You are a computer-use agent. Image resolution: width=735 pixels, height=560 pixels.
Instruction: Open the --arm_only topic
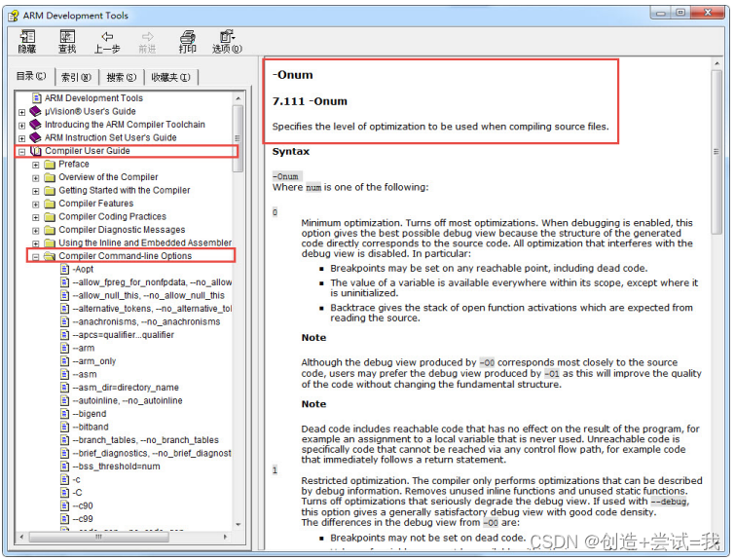(94, 361)
